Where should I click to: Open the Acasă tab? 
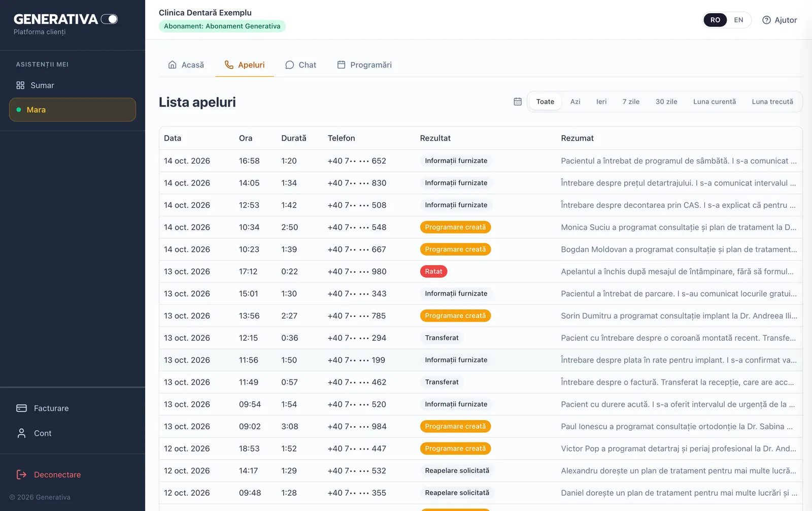pos(186,65)
